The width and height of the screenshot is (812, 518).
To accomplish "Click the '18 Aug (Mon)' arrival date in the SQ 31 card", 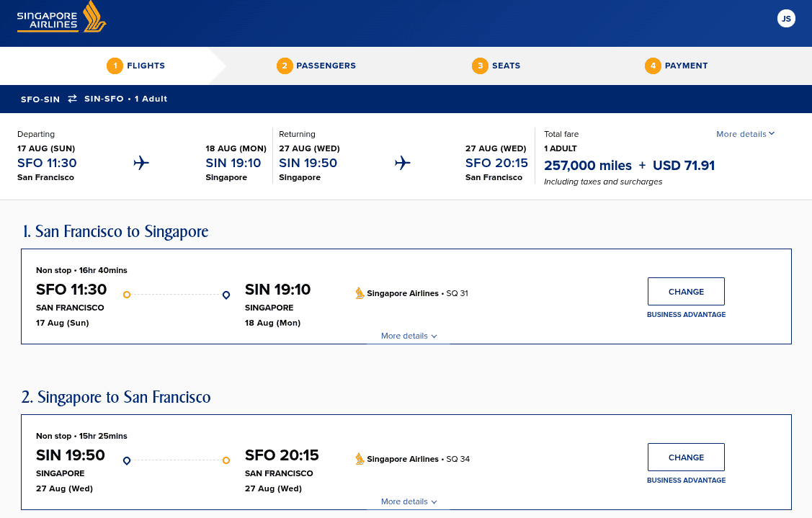I will coord(272,323).
